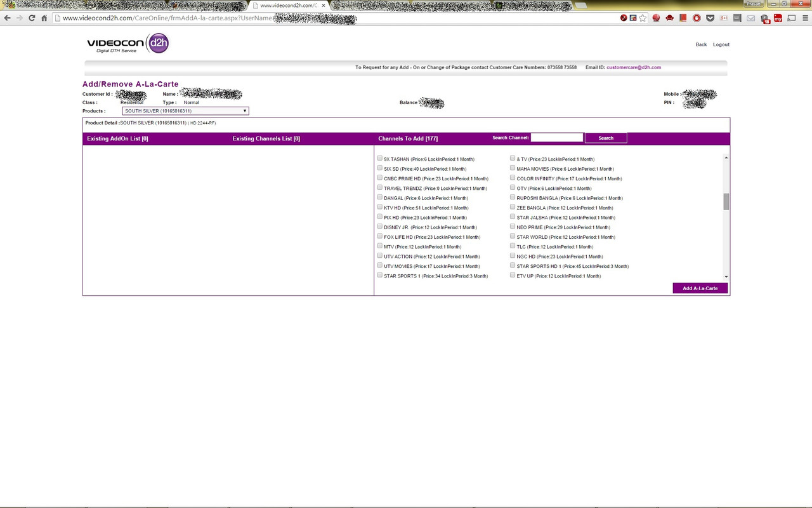Click the red blocked-plugin icon in address bar
The width and height of the screenshot is (812, 508).
coord(624,18)
